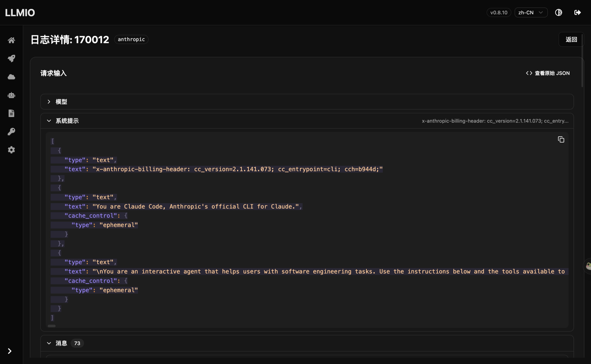Open the cloud providers icon

pos(11,77)
